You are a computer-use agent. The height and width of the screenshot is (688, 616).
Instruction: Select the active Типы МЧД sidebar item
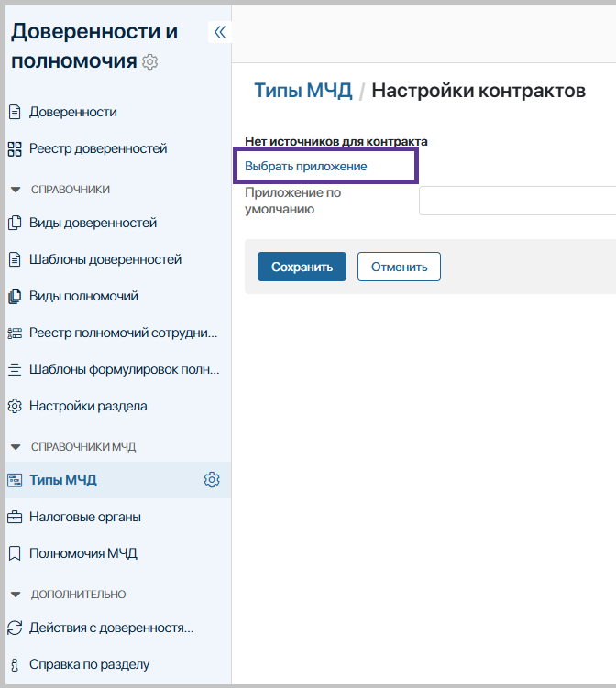(x=118, y=480)
